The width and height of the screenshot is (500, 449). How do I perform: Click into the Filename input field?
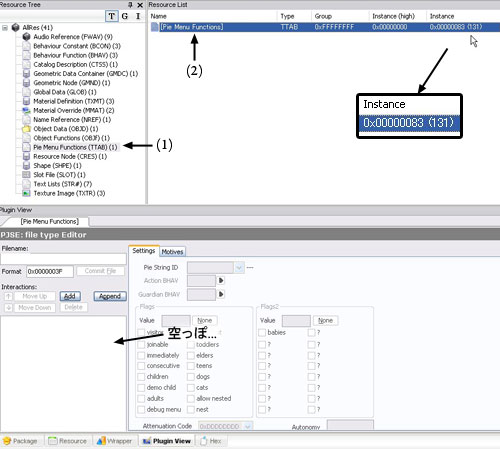(63, 259)
